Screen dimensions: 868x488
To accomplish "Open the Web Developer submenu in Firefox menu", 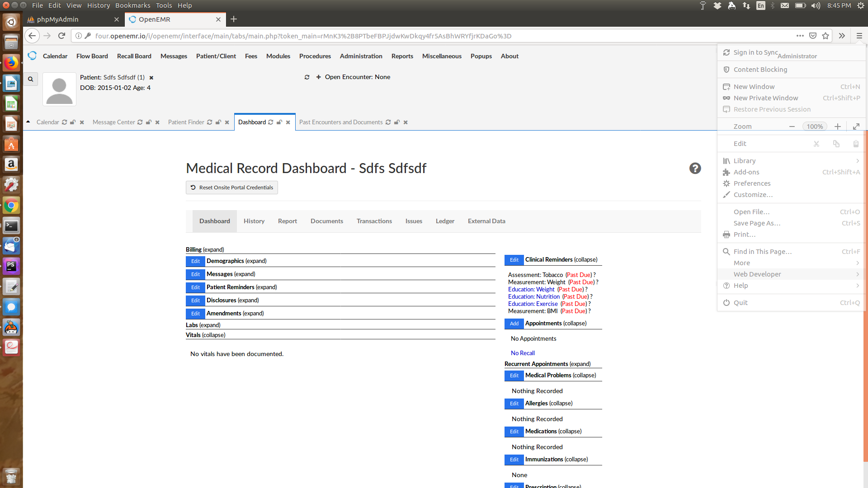I will (x=791, y=274).
